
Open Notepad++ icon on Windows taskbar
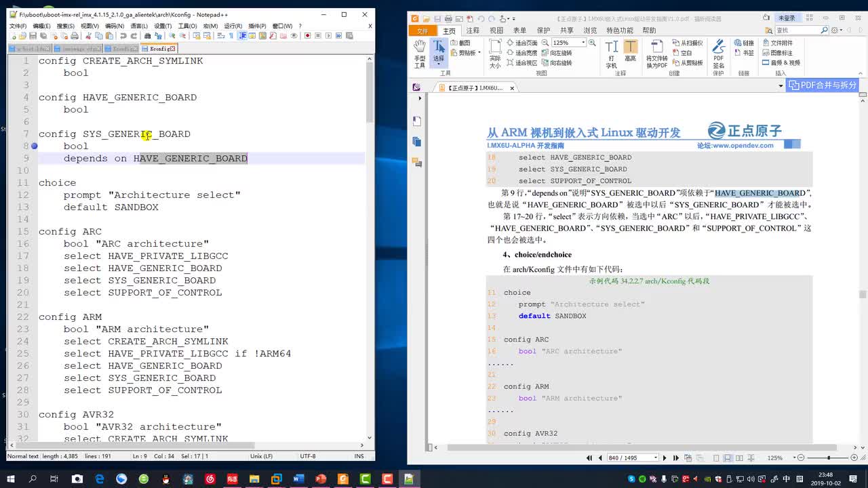click(409, 479)
